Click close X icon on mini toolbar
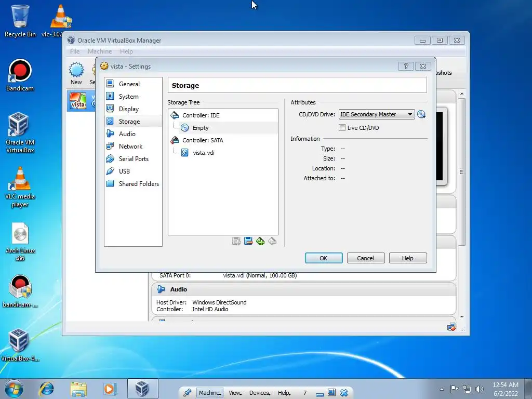Viewport: 532px width, 399px height. click(344, 393)
